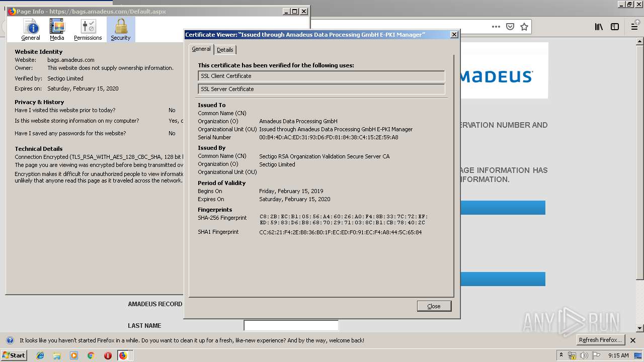Screen dimensions: 644x362
Task: Click 'Sectigo Limited' verified-by value in Page Info
Action: (65, 78)
